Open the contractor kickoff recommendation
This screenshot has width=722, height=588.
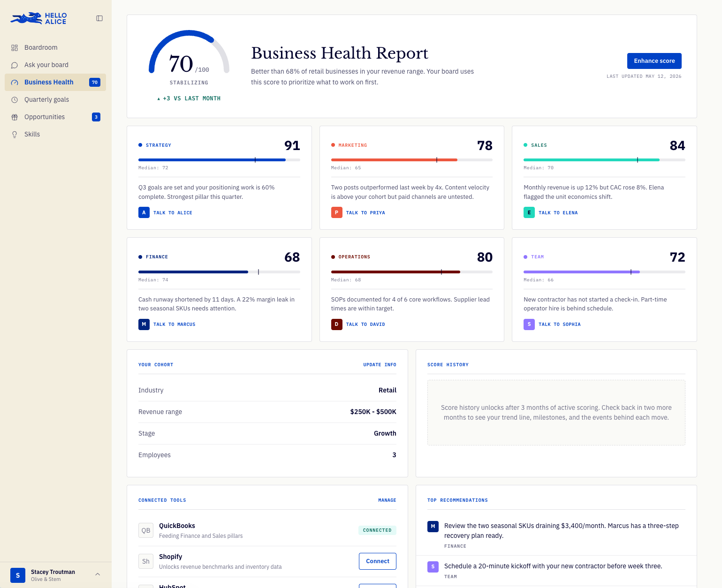tap(556, 571)
